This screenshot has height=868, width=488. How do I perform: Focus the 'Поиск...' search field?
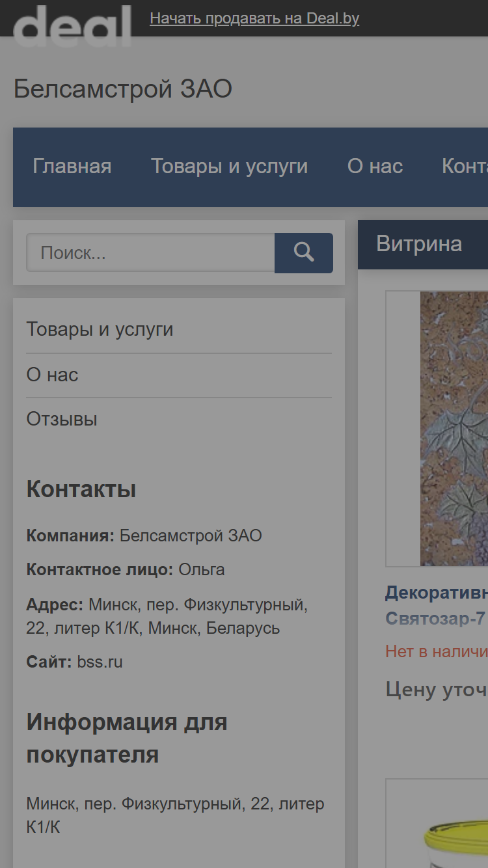(150, 253)
